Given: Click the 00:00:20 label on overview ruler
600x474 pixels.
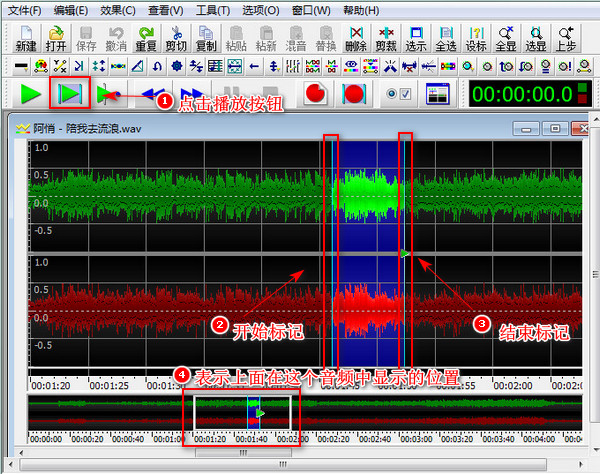Looking at the screenshot, I should tap(87, 439).
